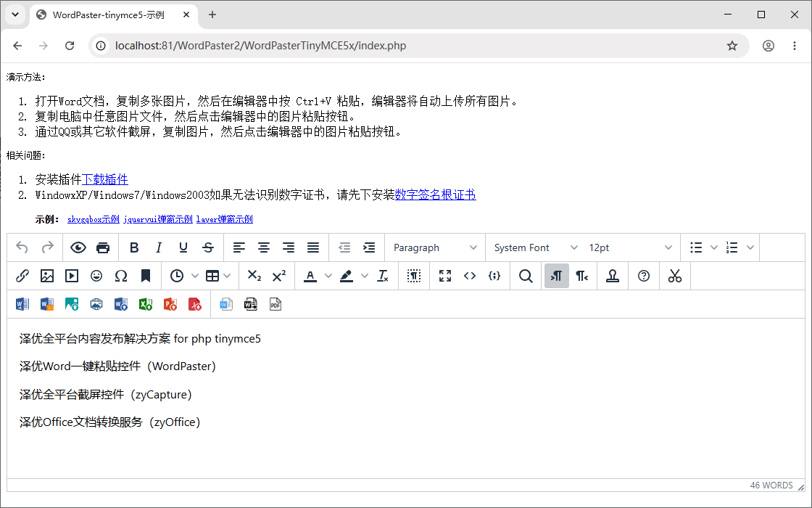Click the Increase indent icon
The height and width of the screenshot is (508, 812).
tap(369, 247)
